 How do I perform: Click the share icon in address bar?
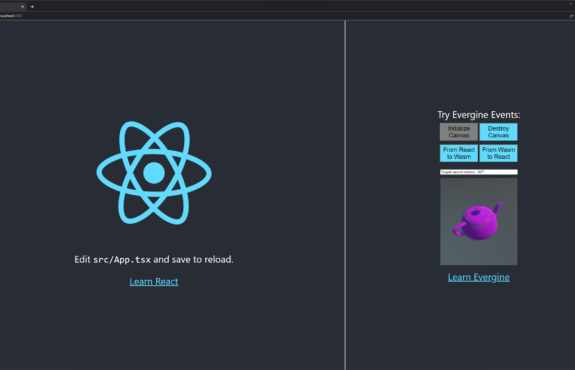click(571, 16)
